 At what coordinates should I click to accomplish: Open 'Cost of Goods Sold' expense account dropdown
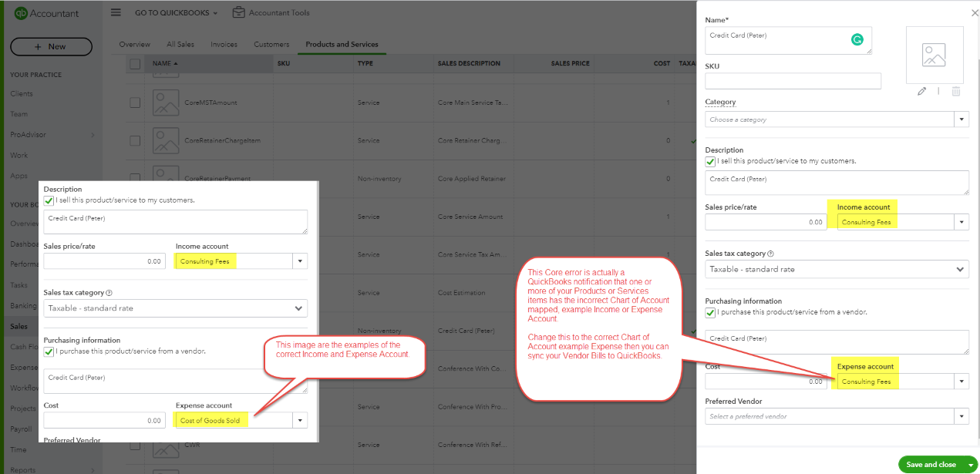pyautogui.click(x=301, y=421)
